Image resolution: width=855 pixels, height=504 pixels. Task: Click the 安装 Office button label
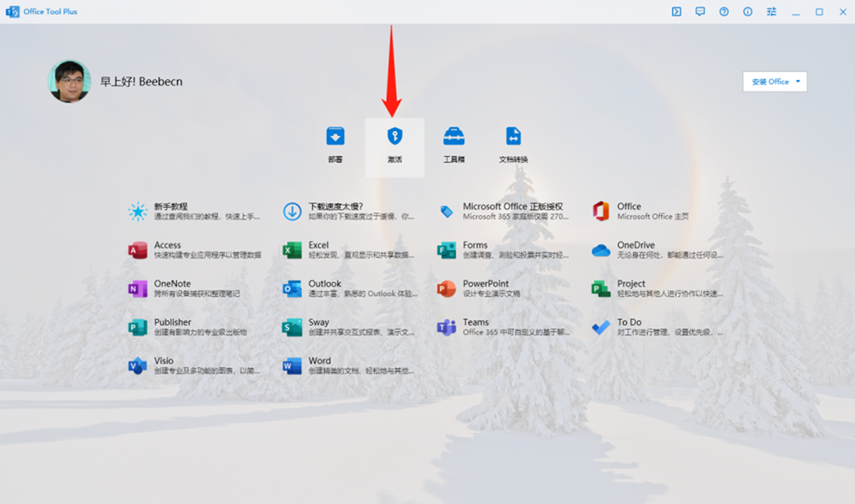770,82
